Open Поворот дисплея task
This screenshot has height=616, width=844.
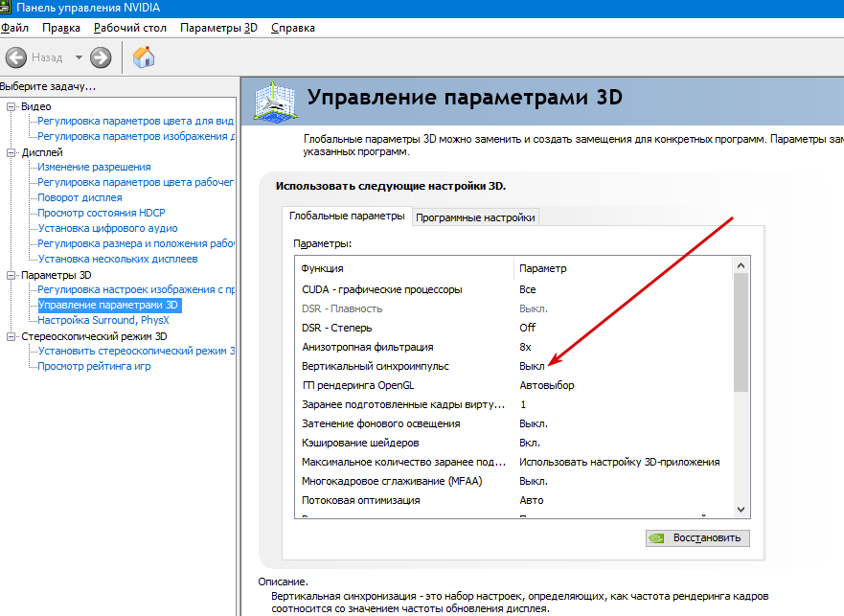(x=80, y=197)
